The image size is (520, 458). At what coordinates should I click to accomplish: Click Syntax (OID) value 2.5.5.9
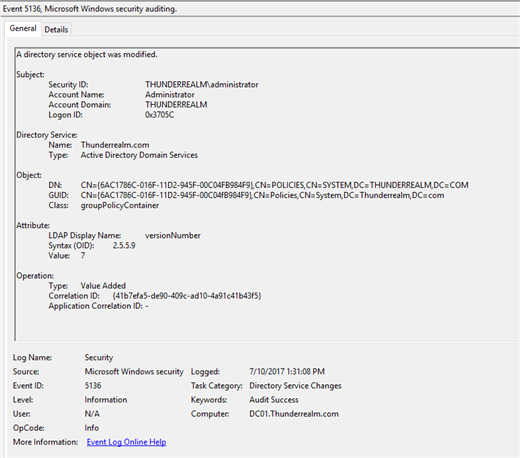[x=124, y=245]
